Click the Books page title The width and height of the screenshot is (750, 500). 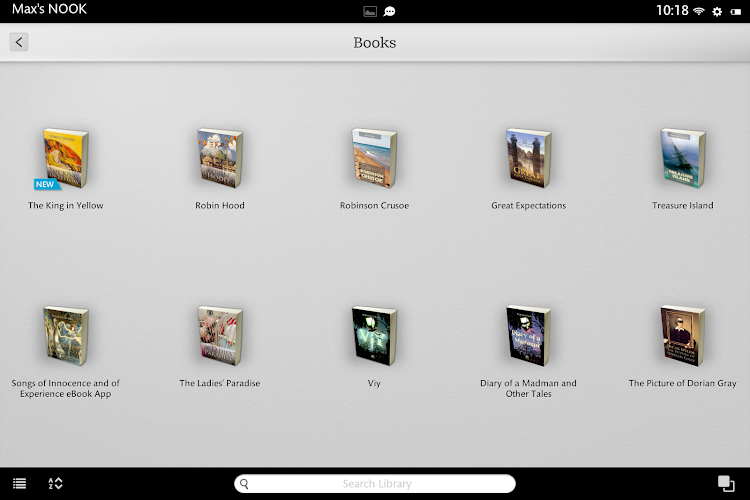(375, 43)
